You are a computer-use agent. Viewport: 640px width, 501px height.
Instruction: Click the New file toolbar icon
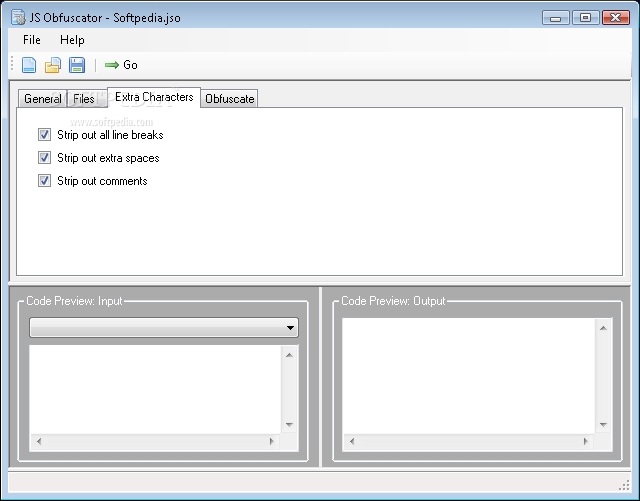tap(29, 65)
